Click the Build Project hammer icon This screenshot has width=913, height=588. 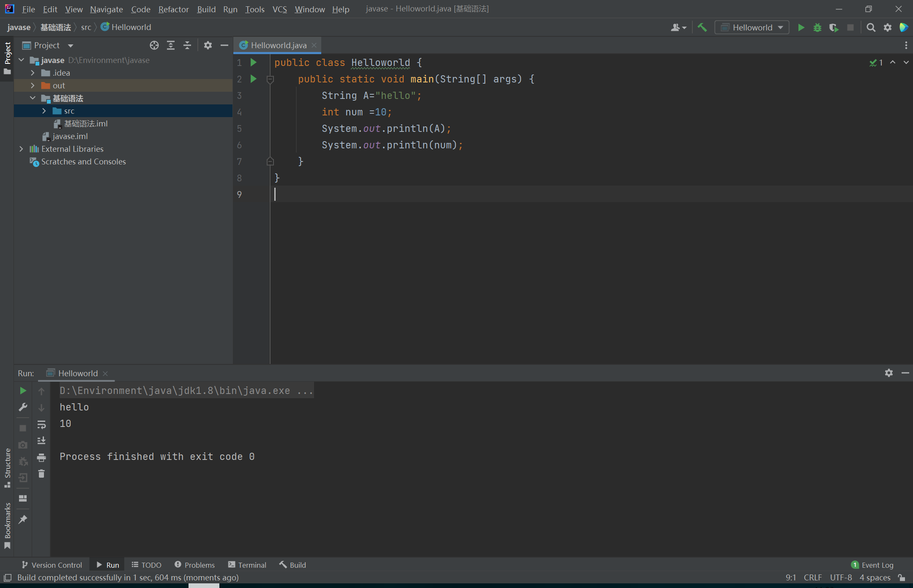(702, 27)
